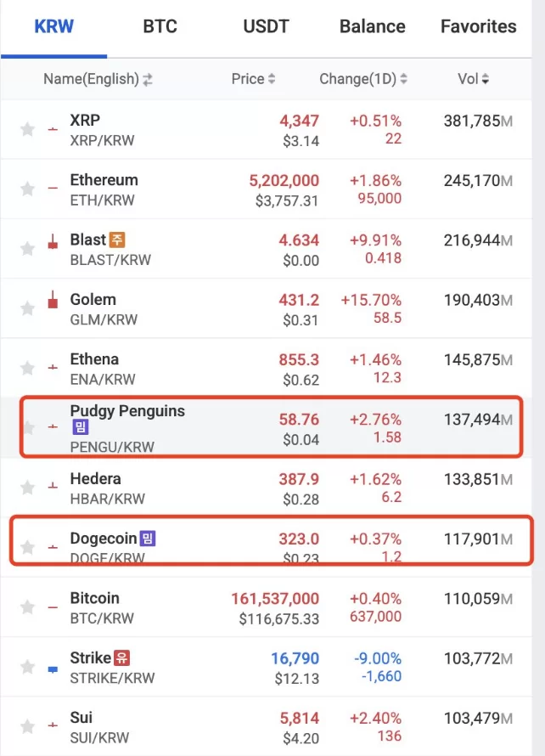Click the purple badge next to Dogecoin
The height and width of the screenshot is (756, 545).
(148, 539)
